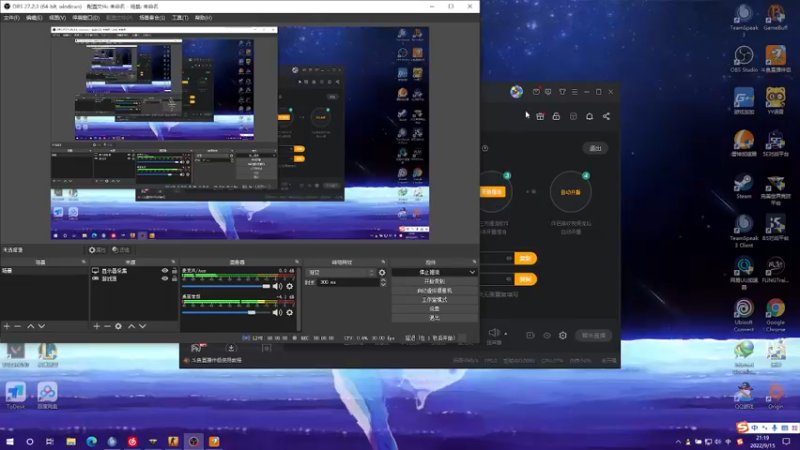The image size is (800, 450).
Task: Click the gift box icon
Action: click(540, 116)
